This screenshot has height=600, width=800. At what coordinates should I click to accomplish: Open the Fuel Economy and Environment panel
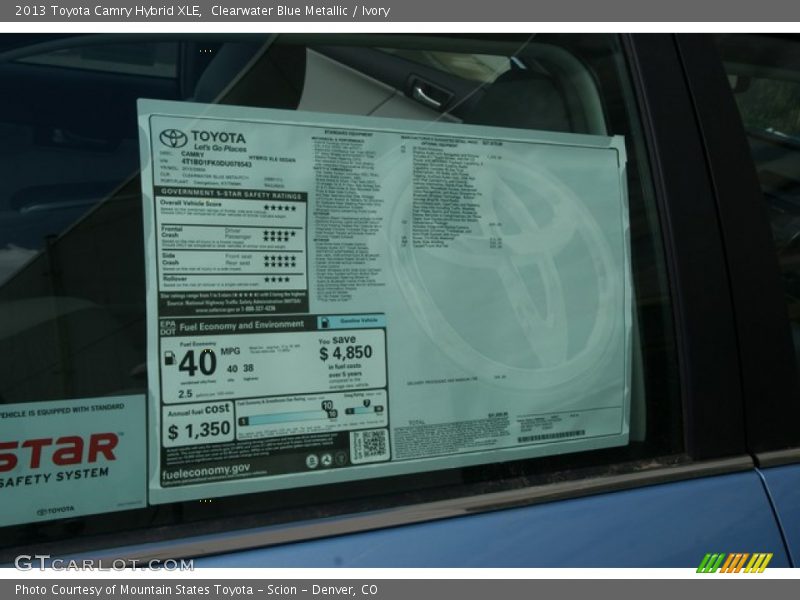[x=241, y=323]
